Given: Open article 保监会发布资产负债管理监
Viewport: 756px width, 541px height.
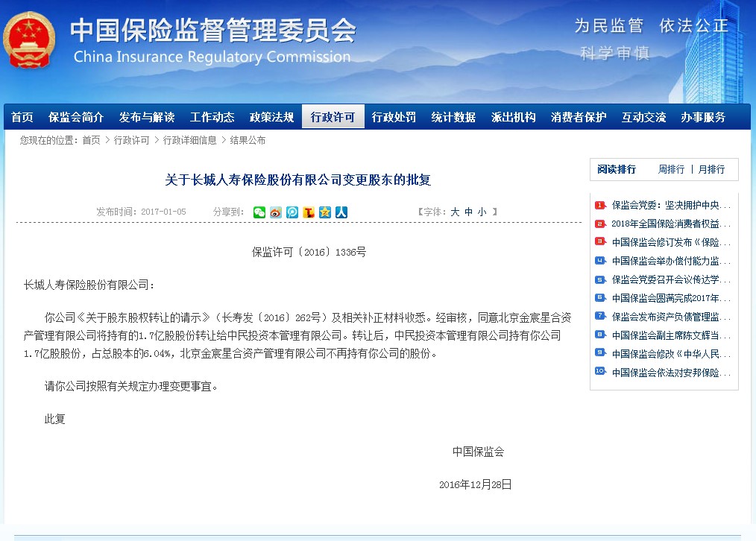Looking at the screenshot, I should coord(671,317).
